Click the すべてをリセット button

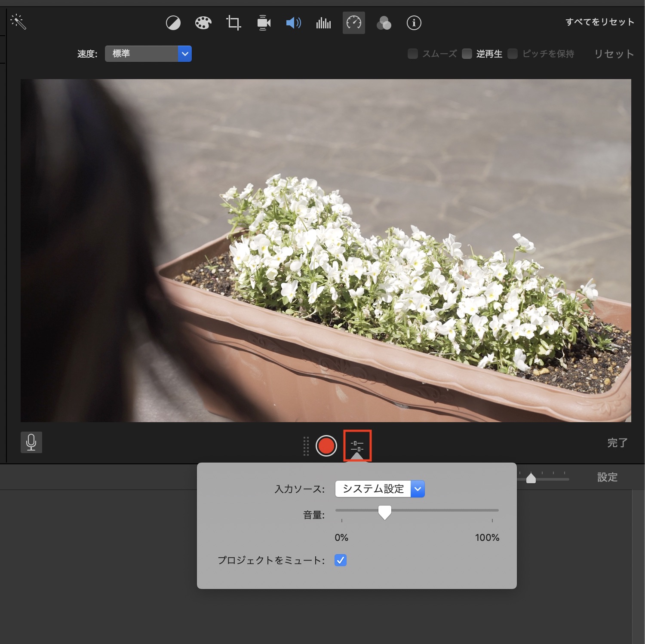(599, 22)
